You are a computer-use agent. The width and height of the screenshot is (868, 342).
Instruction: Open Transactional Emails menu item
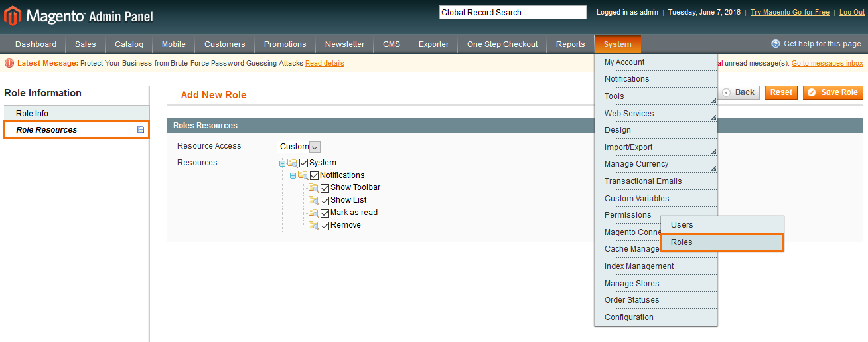(656, 181)
